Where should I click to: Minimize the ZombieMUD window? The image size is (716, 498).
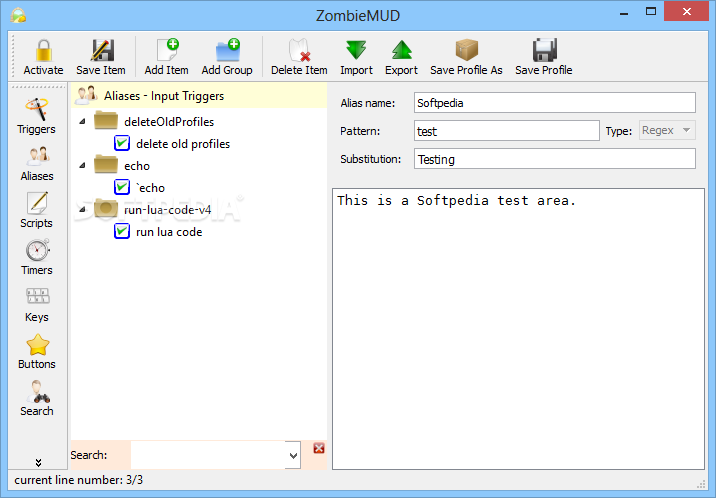pos(624,14)
